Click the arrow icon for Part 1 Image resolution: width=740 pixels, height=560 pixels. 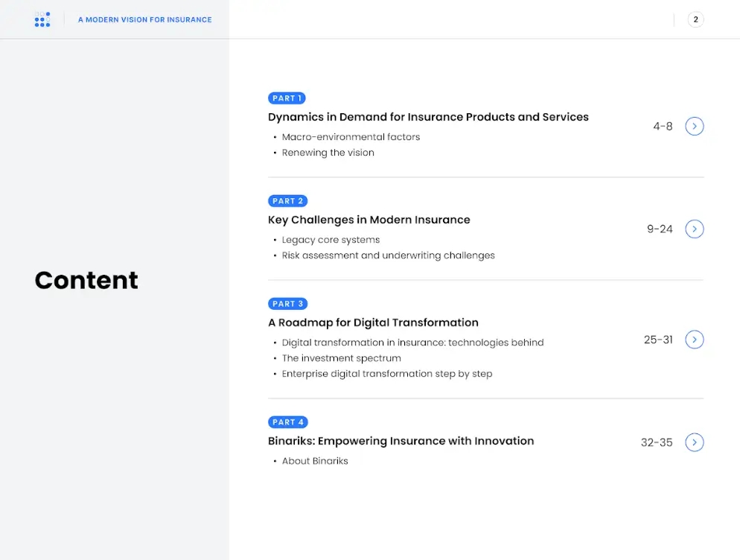[694, 127]
